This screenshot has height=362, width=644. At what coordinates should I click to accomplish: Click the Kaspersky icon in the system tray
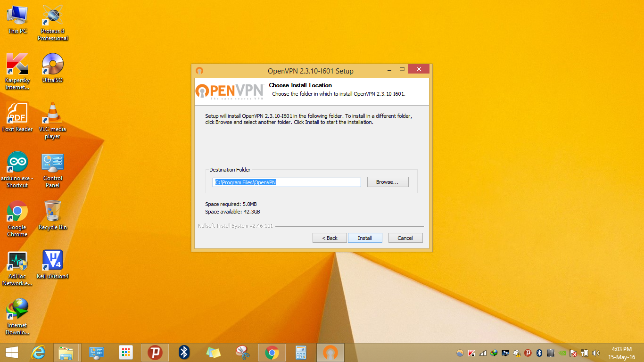click(471, 353)
